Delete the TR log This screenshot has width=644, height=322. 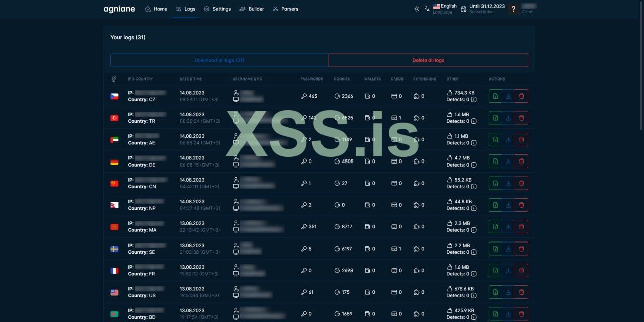(521, 118)
